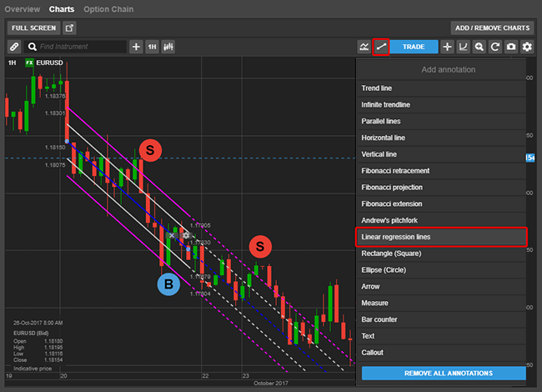
Task: Click the annotation drawing tool icon
Action: (x=381, y=47)
